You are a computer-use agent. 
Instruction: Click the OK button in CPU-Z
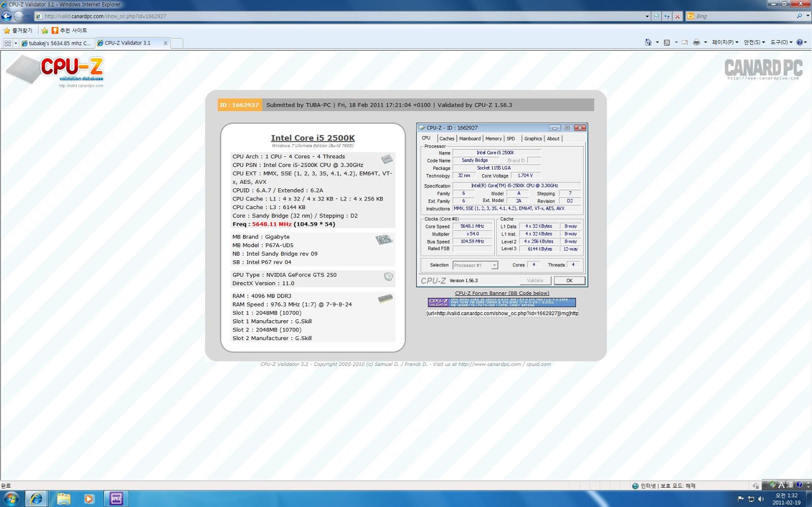[x=569, y=281]
